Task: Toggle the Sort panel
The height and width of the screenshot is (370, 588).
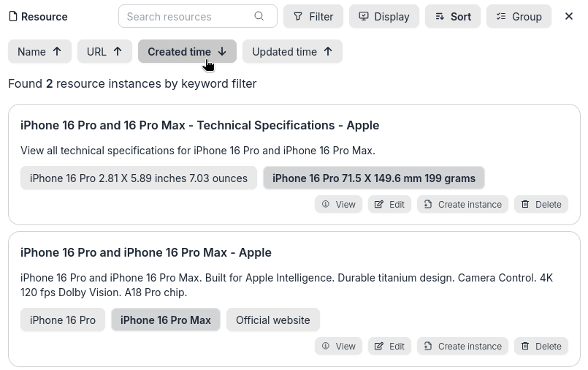Action: [x=452, y=16]
